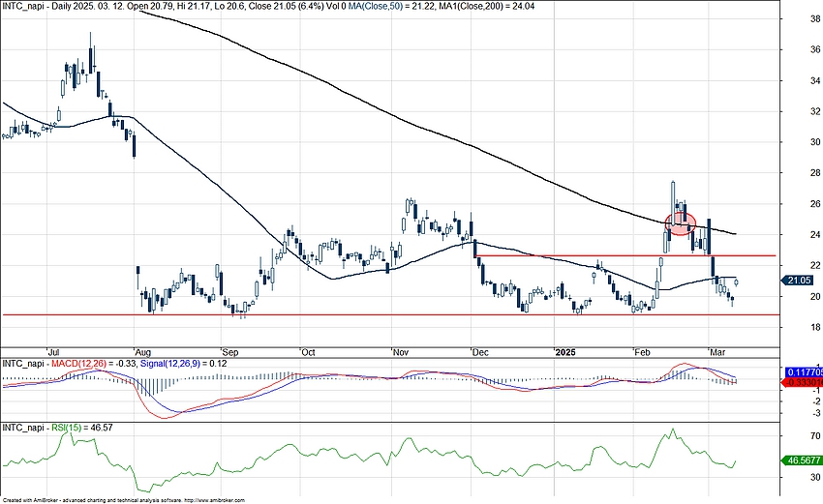The height and width of the screenshot is (504, 823).
Task: Click the 21.05 current price marker
Action: (x=799, y=281)
